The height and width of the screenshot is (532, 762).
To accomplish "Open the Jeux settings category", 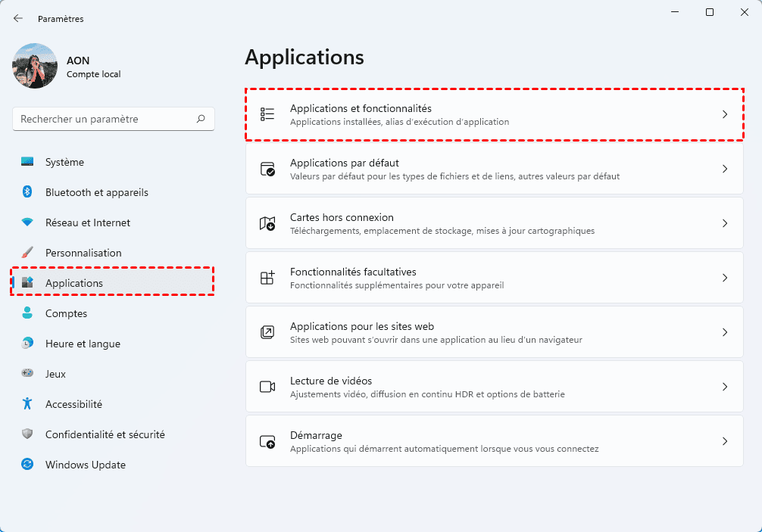I will pyautogui.click(x=55, y=374).
